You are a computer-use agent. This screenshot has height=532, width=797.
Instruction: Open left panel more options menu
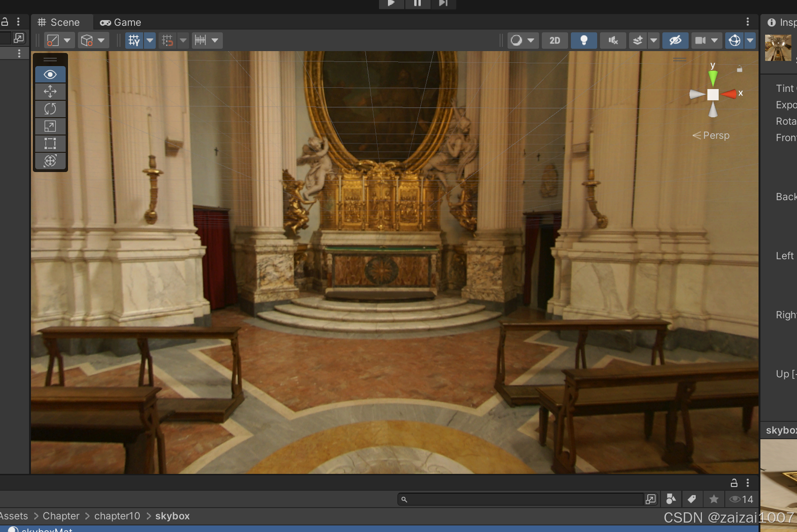tap(18, 22)
